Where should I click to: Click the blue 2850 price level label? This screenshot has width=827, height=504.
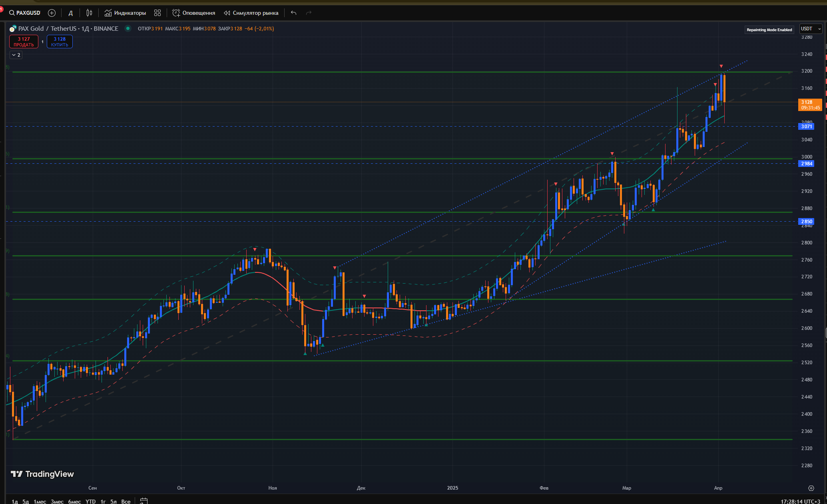click(806, 222)
